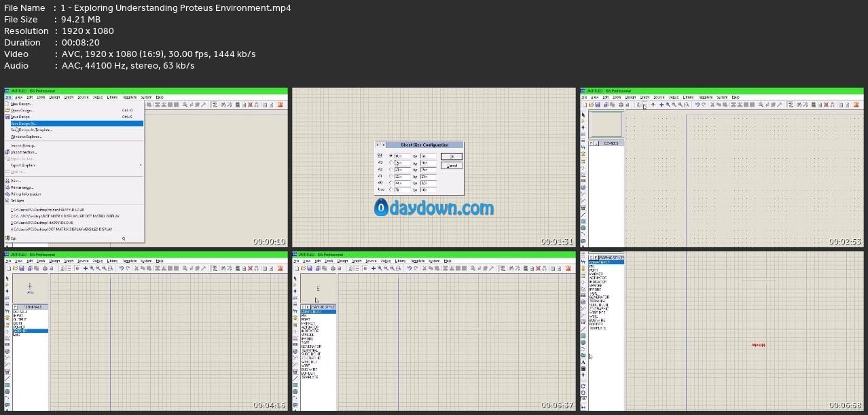Select PORT in the 00:05:37 frame graphic styles list
The width and height of the screenshot is (868, 415).
click(x=305, y=319)
